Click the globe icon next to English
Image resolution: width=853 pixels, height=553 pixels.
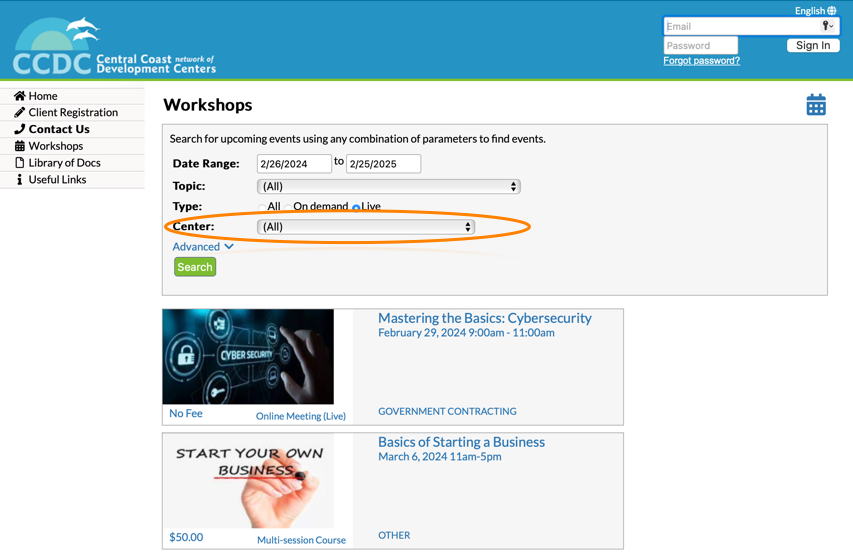832,11
